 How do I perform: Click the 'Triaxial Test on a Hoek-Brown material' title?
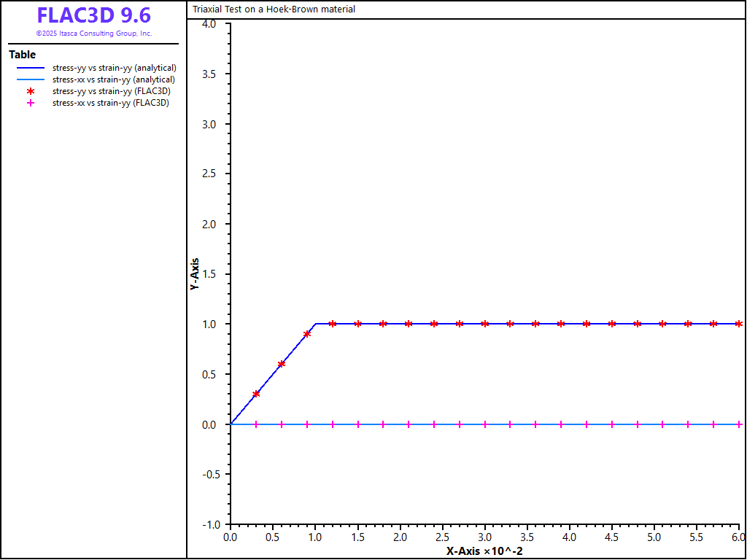274,9
